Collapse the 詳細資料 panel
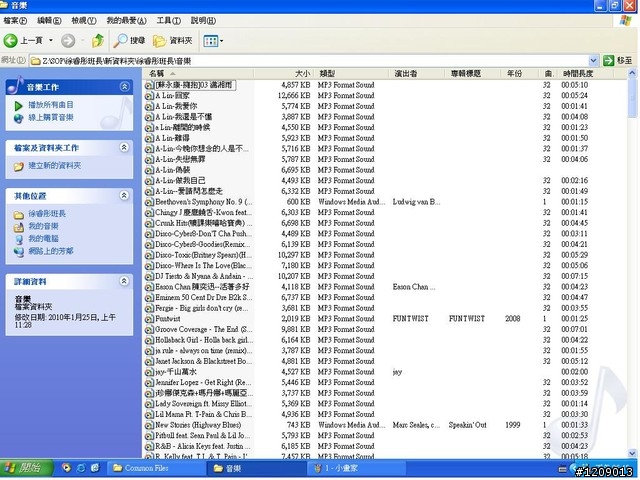640x480 pixels. pos(124,281)
